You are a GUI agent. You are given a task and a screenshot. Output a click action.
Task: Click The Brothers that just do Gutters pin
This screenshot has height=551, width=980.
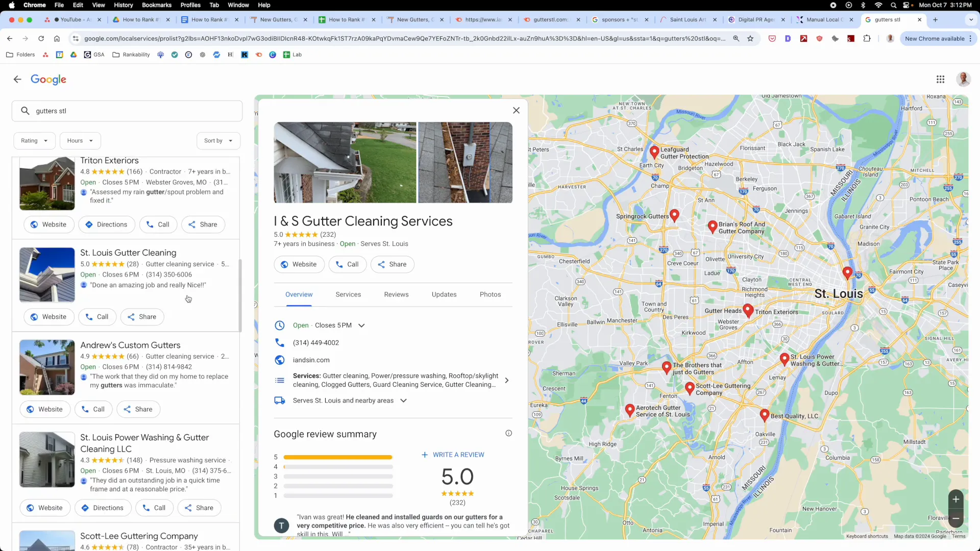click(x=666, y=367)
